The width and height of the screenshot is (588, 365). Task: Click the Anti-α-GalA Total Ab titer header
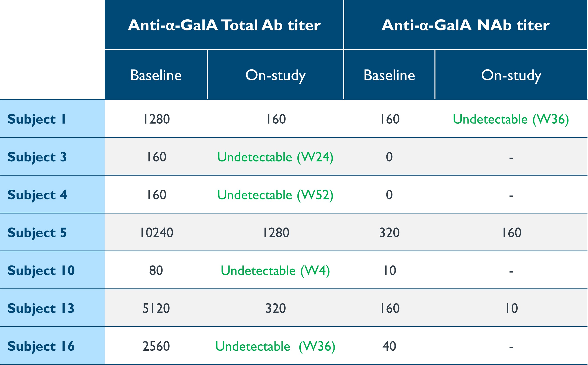click(x=224, y=25)
